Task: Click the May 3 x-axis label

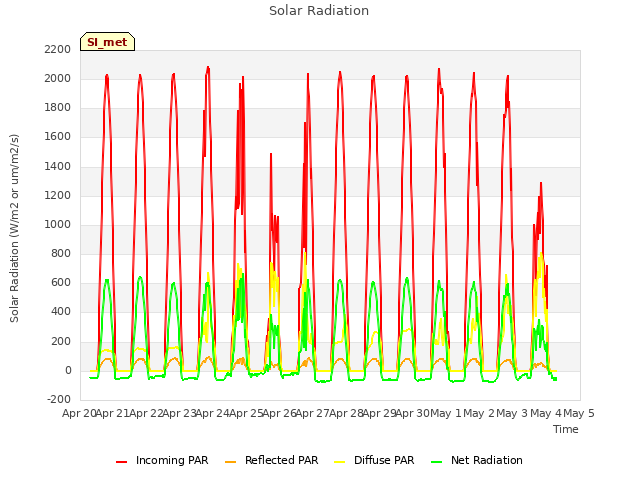Action: click(x=513, y=413)
